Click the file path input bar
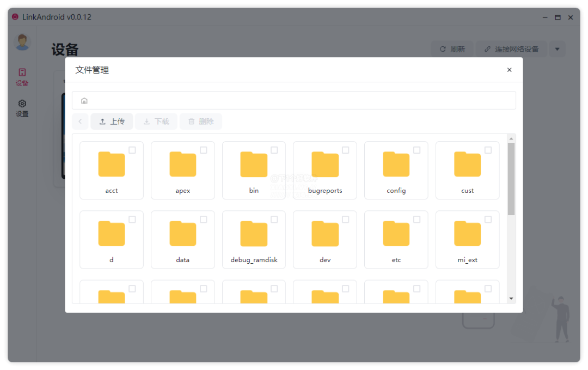The height and width of the screenshot is (370, 588). (x=294, y=101)
